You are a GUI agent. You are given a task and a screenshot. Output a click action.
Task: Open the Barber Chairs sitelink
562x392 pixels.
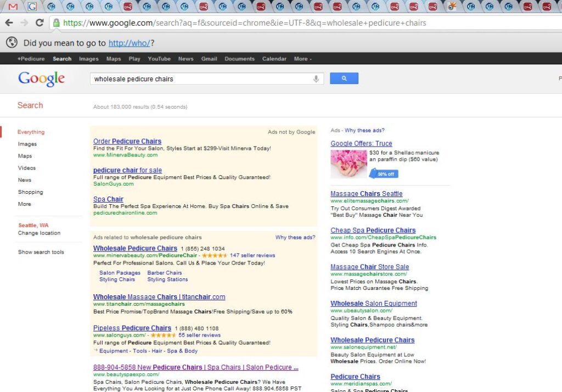click(165, 273)
